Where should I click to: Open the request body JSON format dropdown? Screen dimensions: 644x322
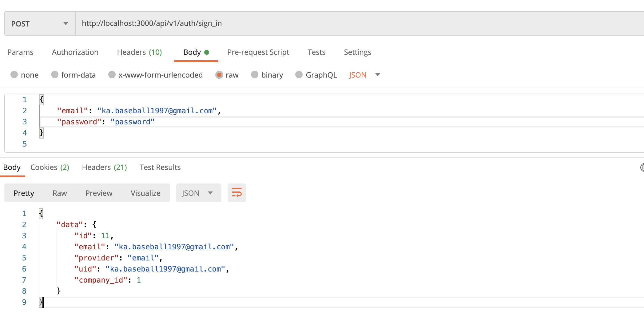tap(364, 75)
